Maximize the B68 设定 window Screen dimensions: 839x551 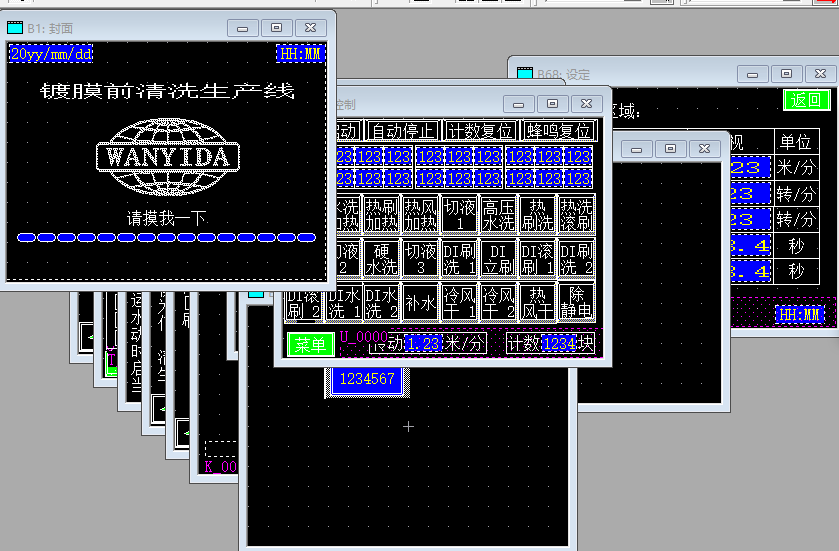(x=787, y=74)
